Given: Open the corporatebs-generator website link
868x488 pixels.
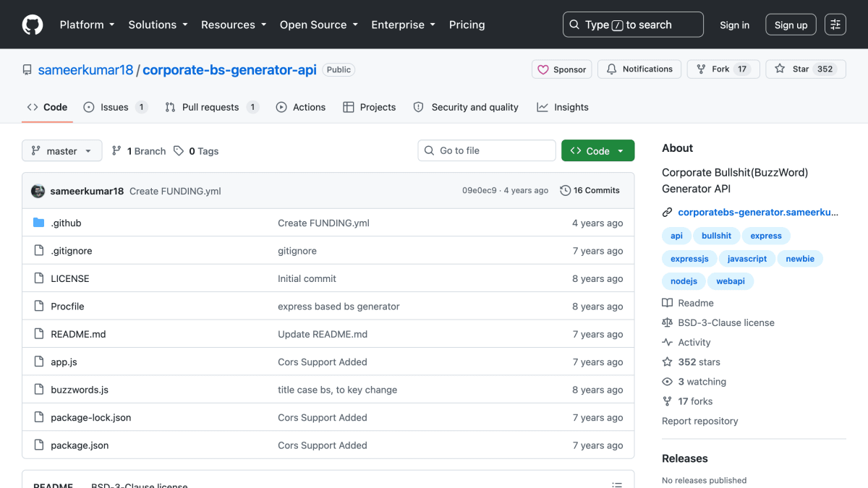Looking at the screenshot, I should pos(758,213).
